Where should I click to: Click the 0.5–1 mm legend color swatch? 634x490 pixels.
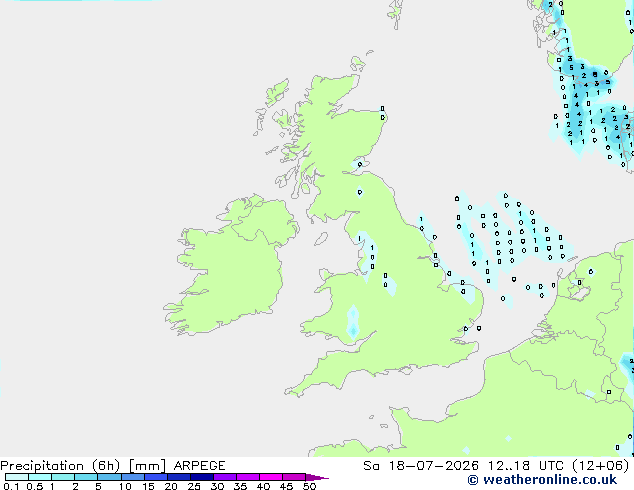point(40,477)
